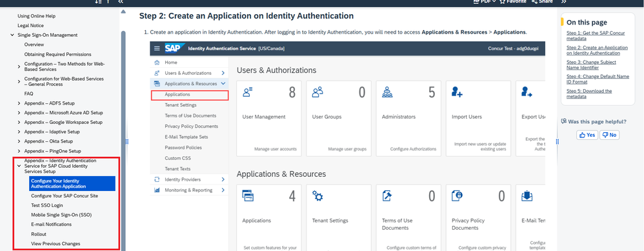Expand the Appendix – Okta Setup node
Image resolution: width=644 pixels, height=251 pixels.
point(19,141)
